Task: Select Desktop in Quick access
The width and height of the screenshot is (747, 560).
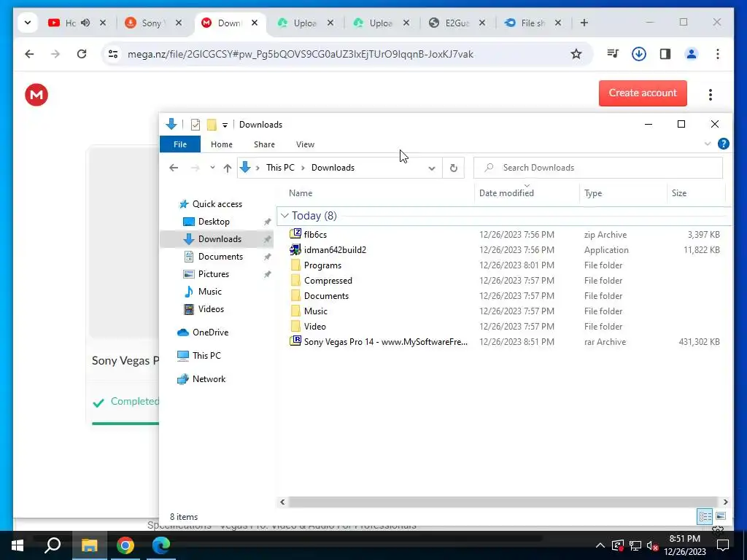Action: [214, 222]
